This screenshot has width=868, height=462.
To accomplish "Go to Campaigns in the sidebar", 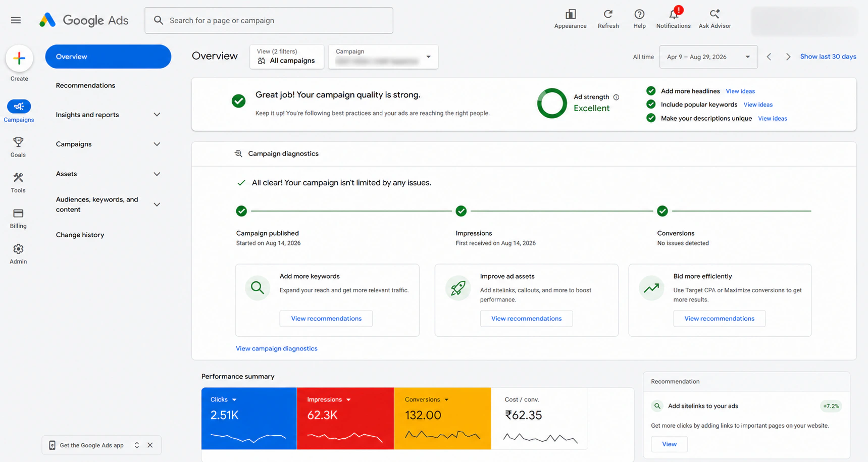I will tap(19, 112).
